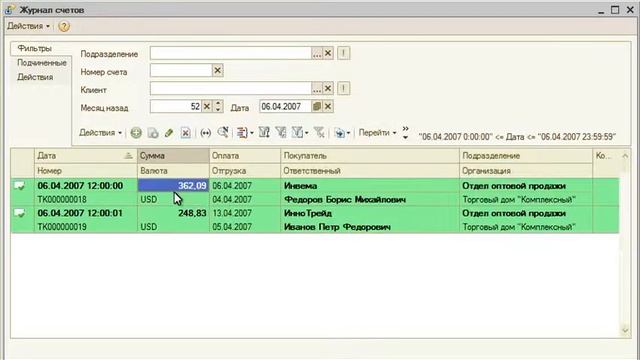The width and height of the screenshot is (640, 360).
Task: Click the Месяц назад spinner arrows
Action: (x=218, y=107)
